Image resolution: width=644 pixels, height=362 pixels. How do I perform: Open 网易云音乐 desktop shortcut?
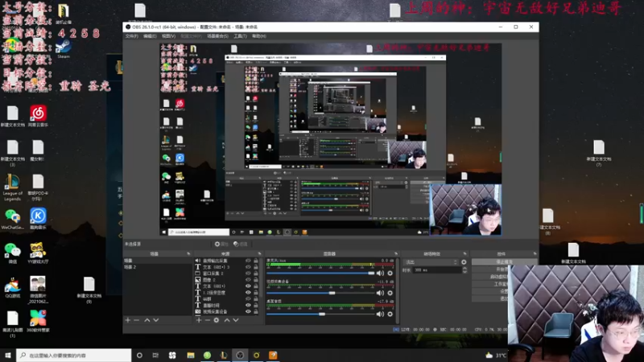pyautogui.click(x=38, y=116)
